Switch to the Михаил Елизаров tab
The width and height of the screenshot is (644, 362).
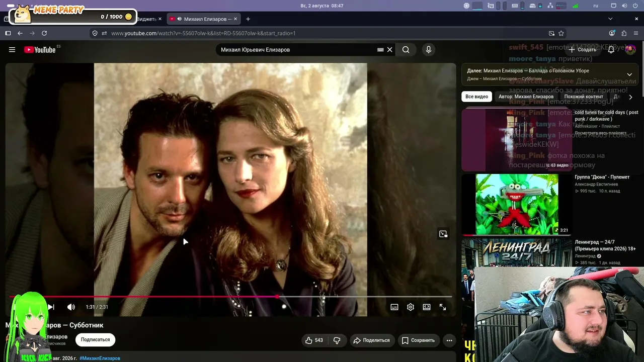pos(204,19)
